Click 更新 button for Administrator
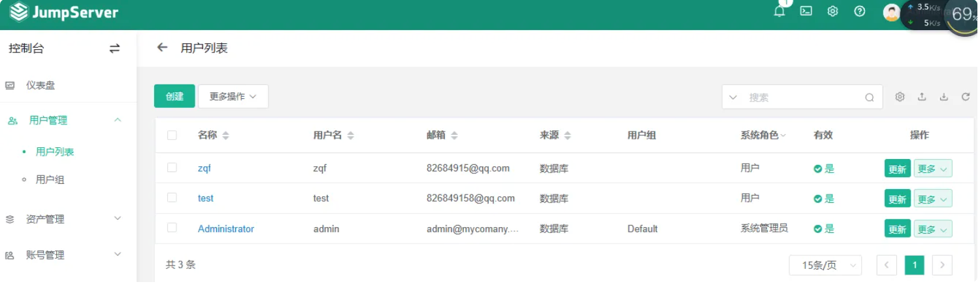Screen dimensions: 980x301 tap(897, 229)
